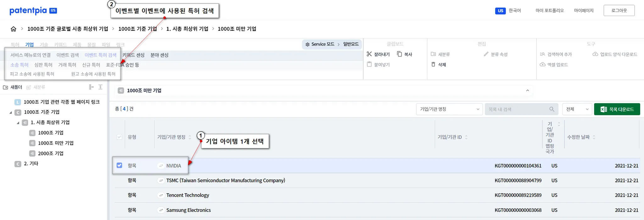
Task: Click the 로그아웃 button
Action: point(619,10)
